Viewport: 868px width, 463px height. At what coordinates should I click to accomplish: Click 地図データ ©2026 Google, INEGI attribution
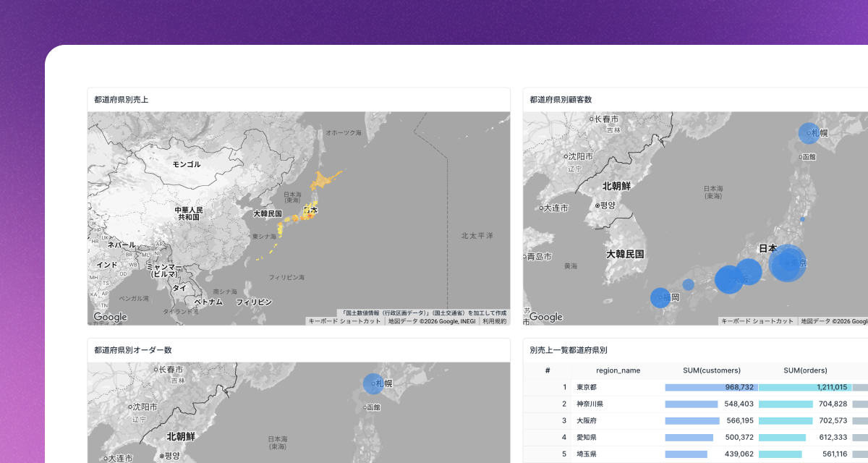tap(431, 320)
